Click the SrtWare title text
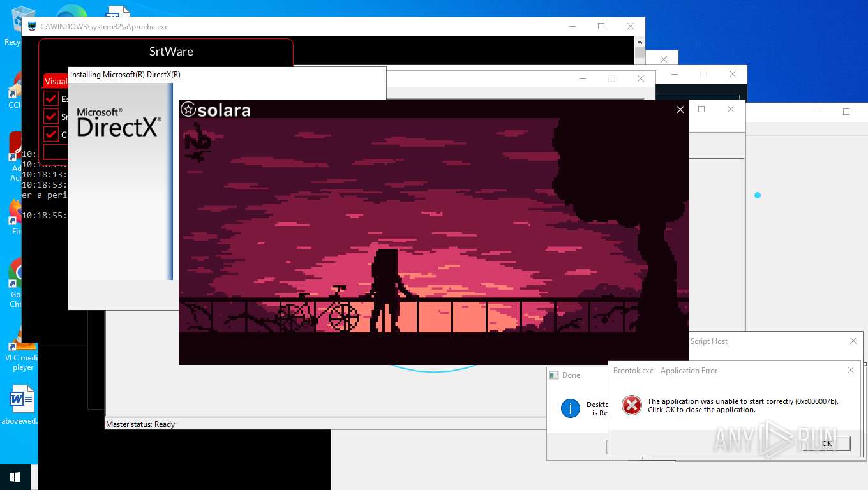 pyautogui.click(x=171, y=52)
